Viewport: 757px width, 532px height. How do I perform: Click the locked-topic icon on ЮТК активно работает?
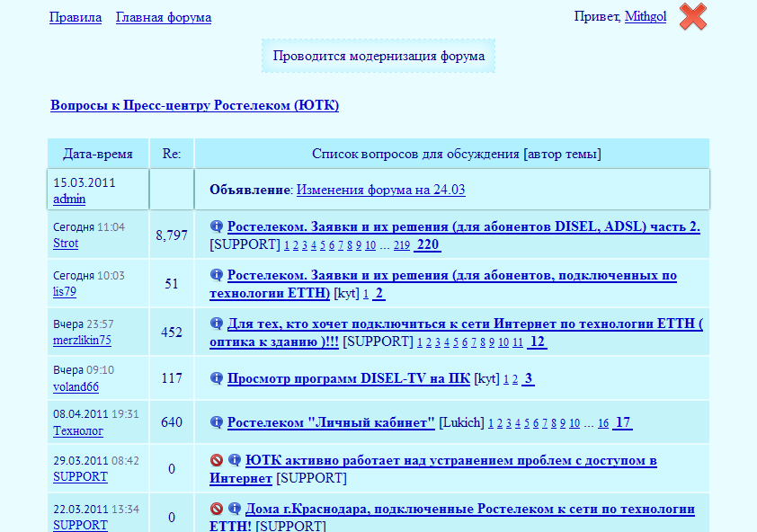[215, 461]
